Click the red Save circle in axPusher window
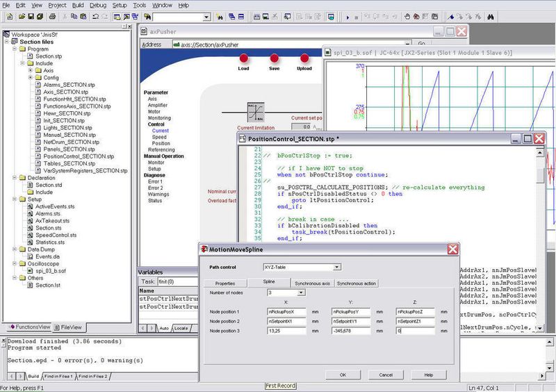 [x=274, y=58]
